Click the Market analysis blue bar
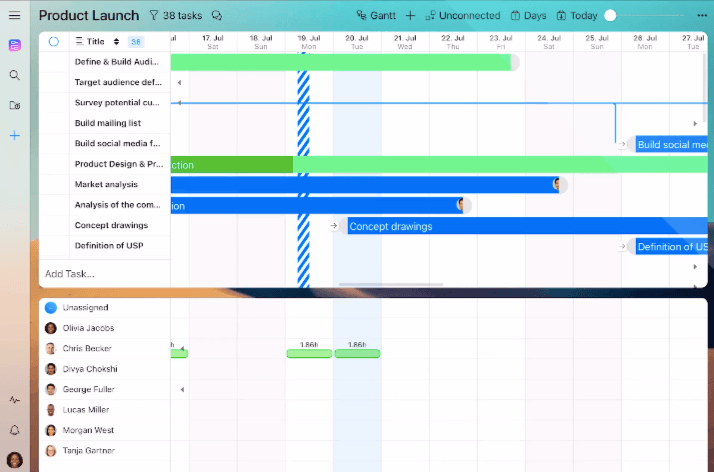 [x=365, y=185]
